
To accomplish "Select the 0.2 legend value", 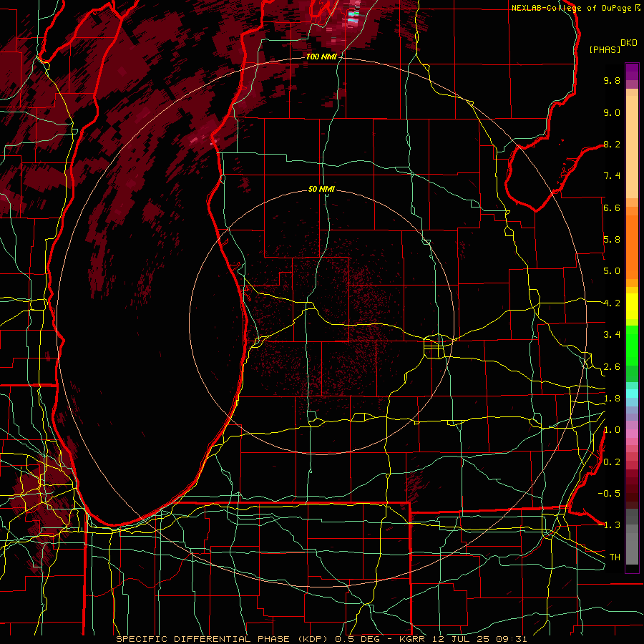I will point(612,462).
